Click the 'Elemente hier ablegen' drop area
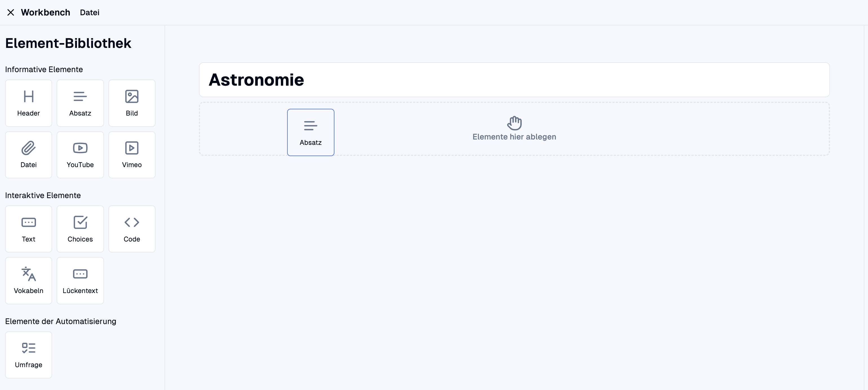 click(x=514, y=129)
